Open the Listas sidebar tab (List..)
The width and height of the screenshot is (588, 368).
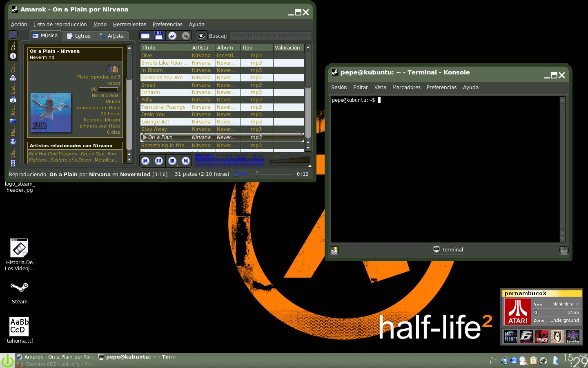pyautogui.click(x=13, y=94)
